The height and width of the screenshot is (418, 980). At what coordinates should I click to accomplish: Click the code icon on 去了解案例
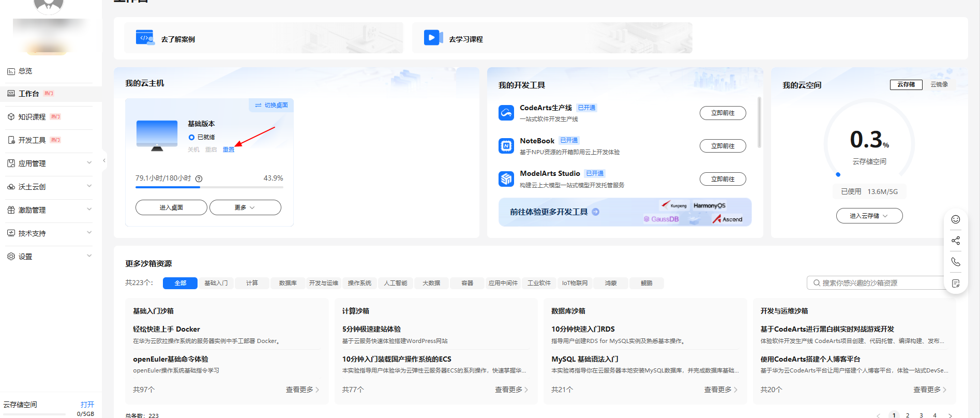tap(145, 38)
